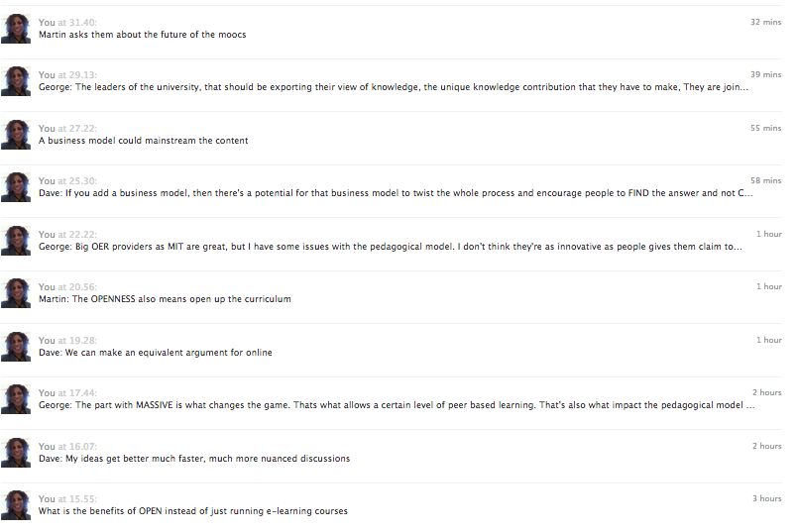Click the avatar beside the 31.40 comment
Image resolution: width=797 pixels, height=532 pixels.
(16, 29)
